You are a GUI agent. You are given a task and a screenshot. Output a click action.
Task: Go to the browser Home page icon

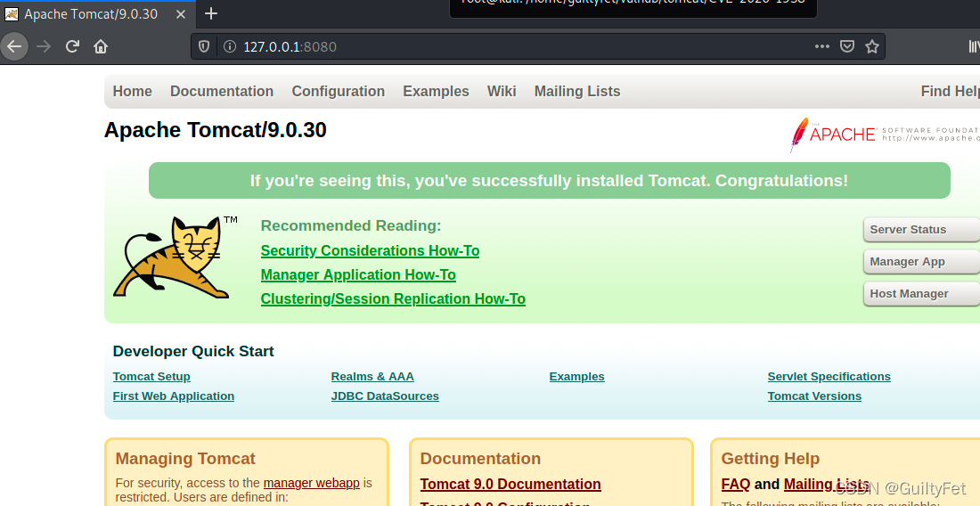(x=101, y=46)
